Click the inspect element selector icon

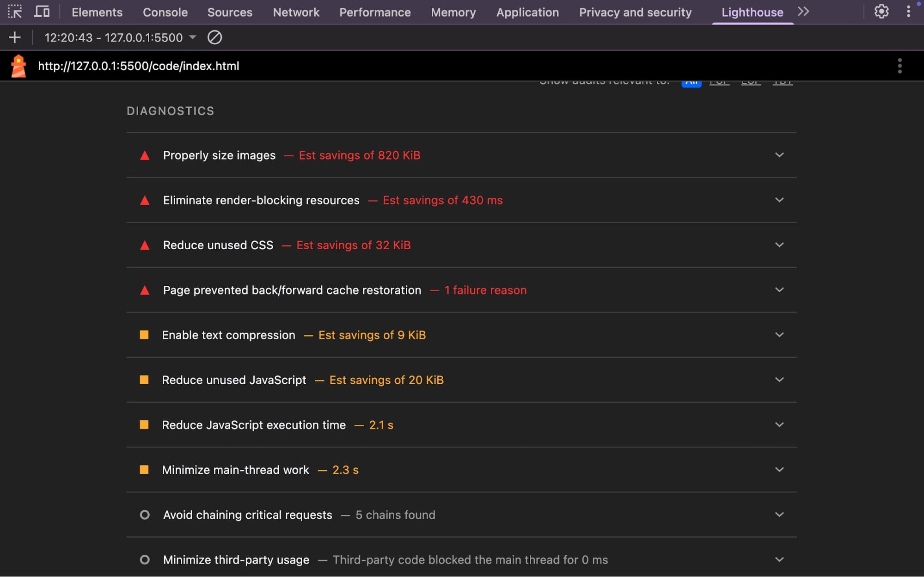[x=15, y=12]
